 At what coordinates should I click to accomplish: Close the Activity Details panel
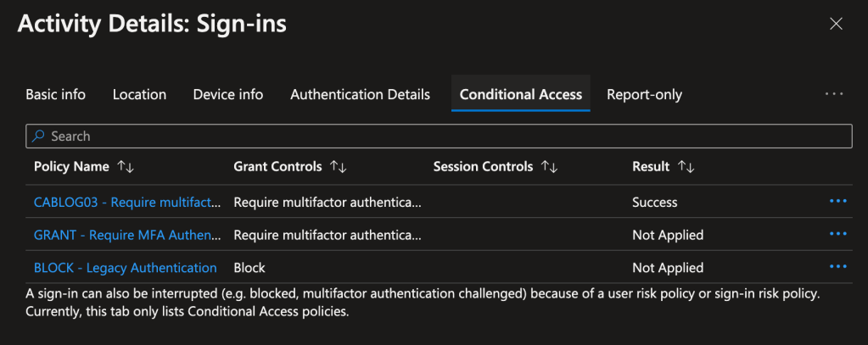pos(836,24)
